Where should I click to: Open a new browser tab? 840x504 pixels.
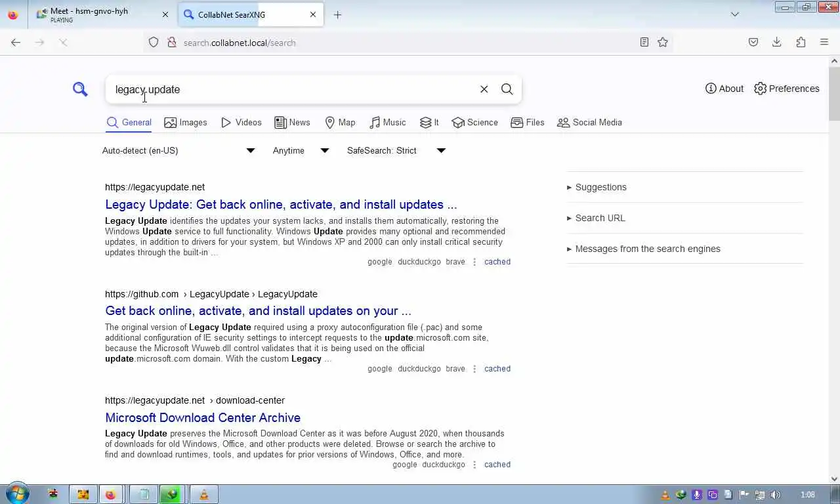pyautogui.click(x=337, y=14)
